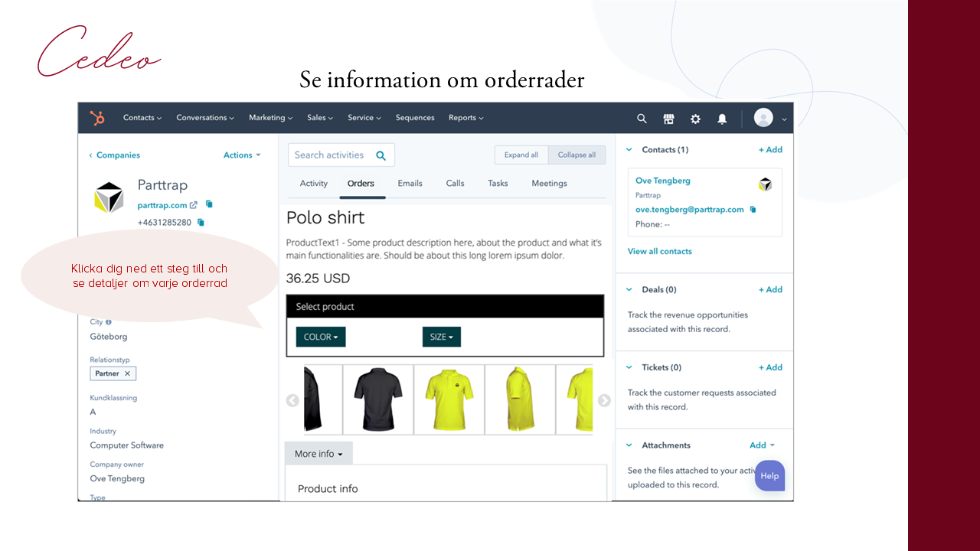Select the black polo shirt thumbnail

pos(378,399)
